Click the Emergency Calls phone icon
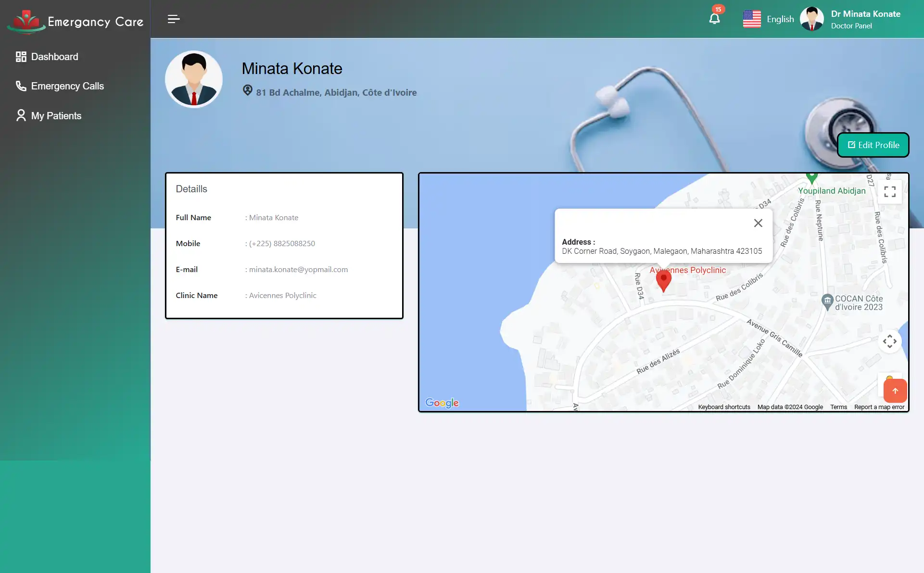The height and width of the screenshot is (573, 924). (20, 86)
